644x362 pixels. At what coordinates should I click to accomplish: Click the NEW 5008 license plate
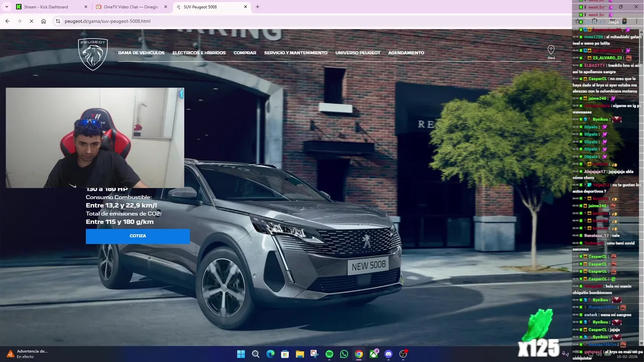(x=368, y=266)
